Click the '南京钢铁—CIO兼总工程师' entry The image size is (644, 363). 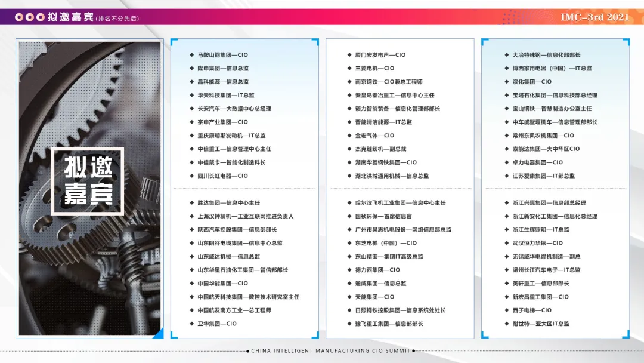pos(389,82)
